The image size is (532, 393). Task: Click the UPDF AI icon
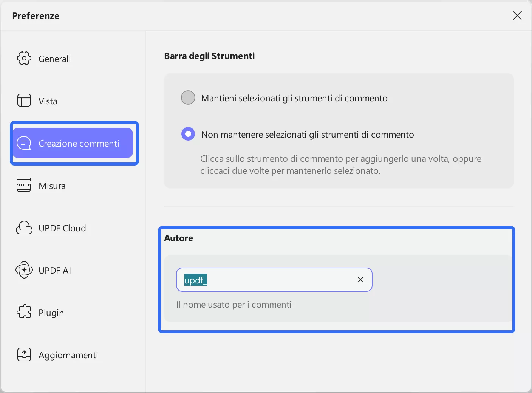[x=24, y=270]
